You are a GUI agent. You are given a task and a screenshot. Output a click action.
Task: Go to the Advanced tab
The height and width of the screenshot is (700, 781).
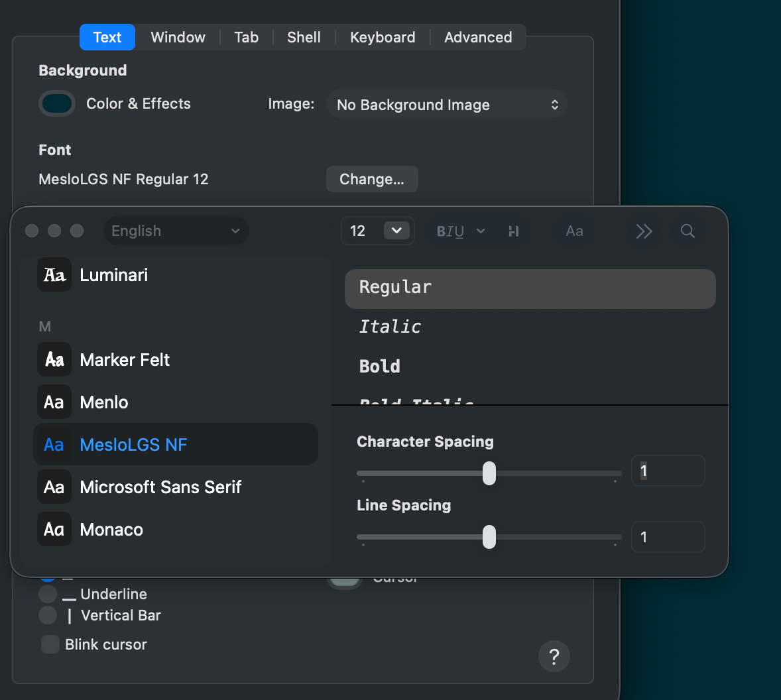[478, 37]
